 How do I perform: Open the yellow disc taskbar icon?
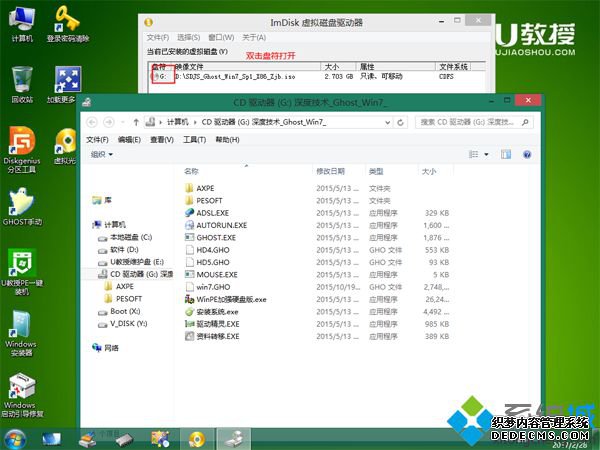tap(197, 439)
